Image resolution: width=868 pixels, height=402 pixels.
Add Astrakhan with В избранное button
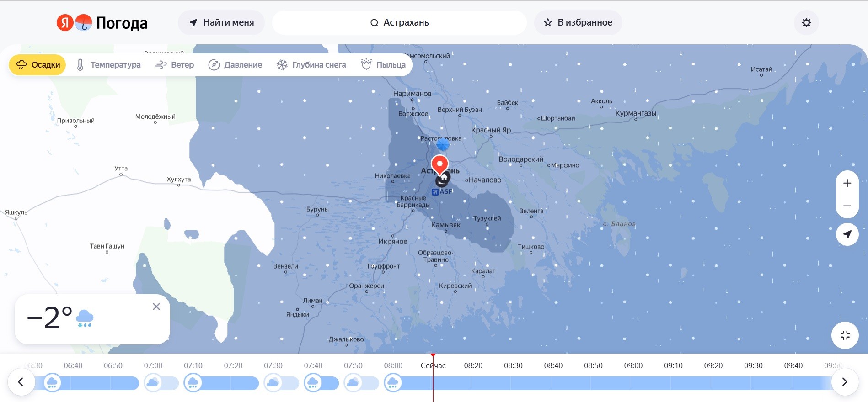pyautogui.click(x=578, y=23)
